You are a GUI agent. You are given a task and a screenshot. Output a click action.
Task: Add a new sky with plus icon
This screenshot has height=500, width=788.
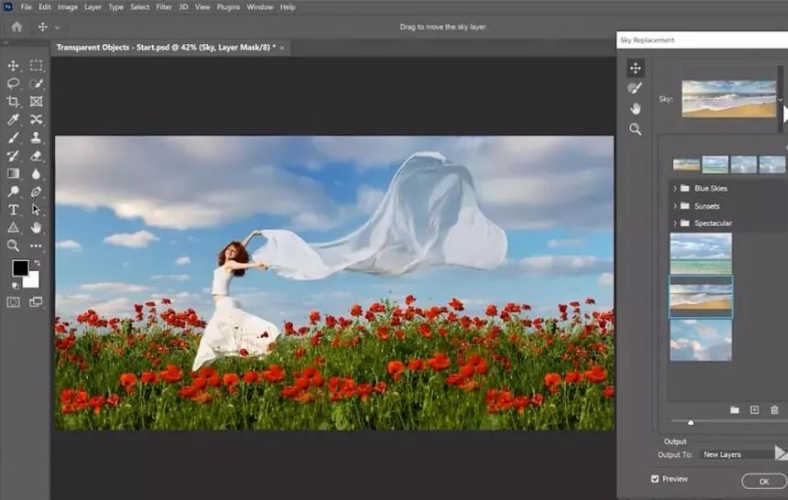754,410
